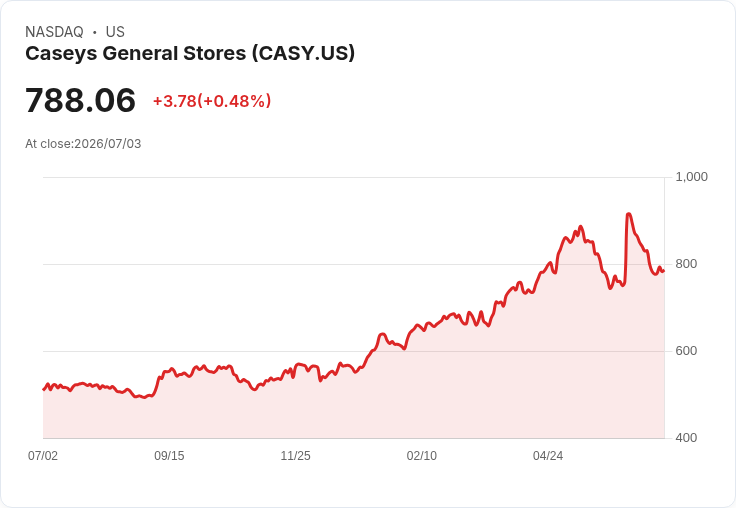Click the 02/10 date axis label
Screen dimensions: 736x508
422,455
